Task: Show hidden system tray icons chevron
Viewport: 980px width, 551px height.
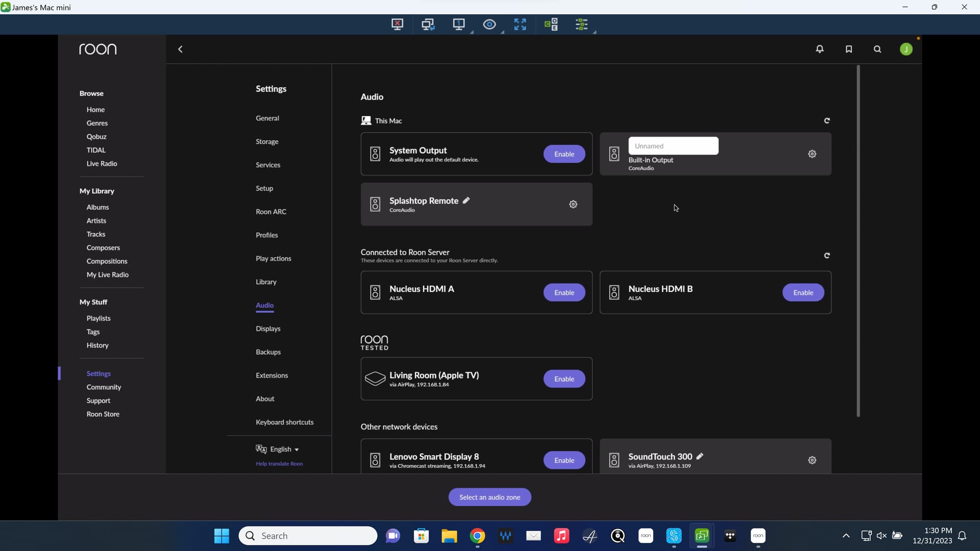Action: tap(846, 536)
